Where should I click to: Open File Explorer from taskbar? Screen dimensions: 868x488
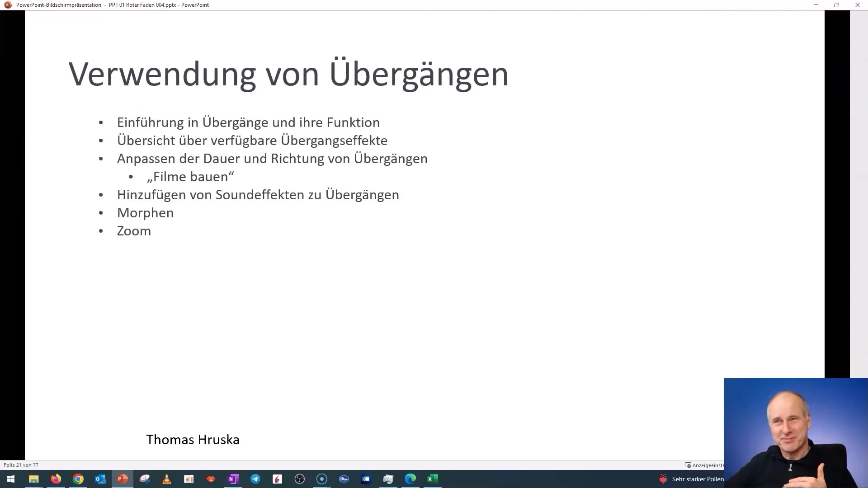click(33, 479)
